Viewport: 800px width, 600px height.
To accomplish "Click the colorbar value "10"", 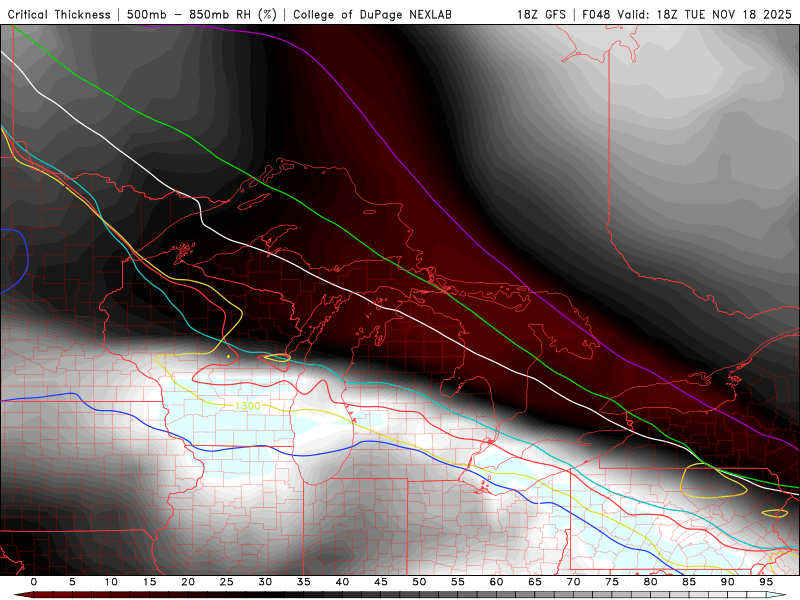I will pyautogui.click(x=111, y=582).
